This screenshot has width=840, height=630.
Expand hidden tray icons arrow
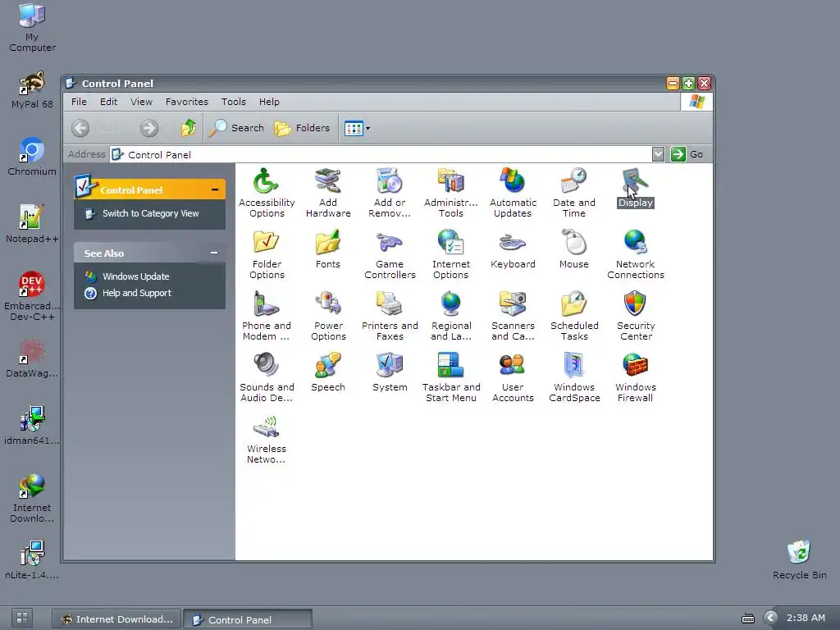(x=770, y=618)
